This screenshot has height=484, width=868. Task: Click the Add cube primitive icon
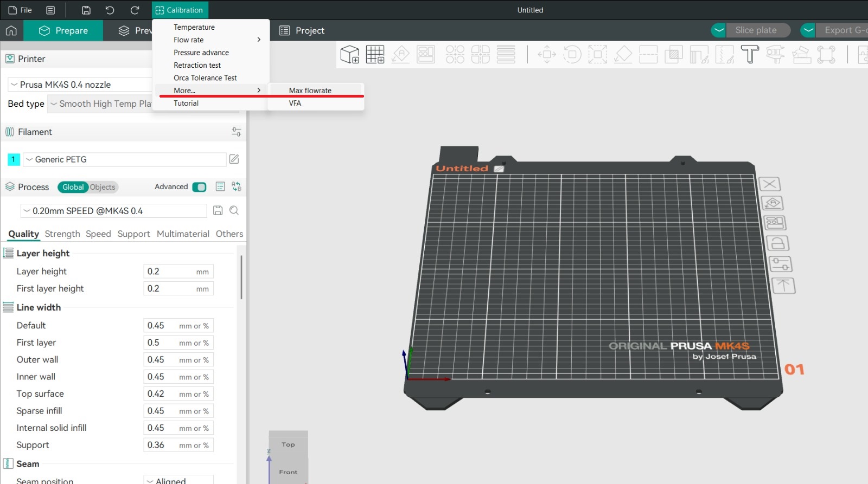pyautogui.click(x=349, y=55)
